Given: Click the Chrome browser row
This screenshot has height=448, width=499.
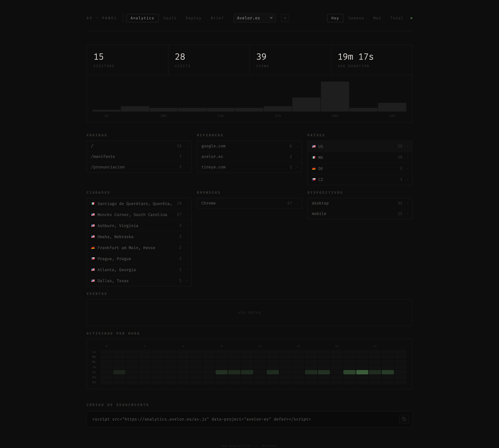Looking at the screenshot, I should [249, 203].
